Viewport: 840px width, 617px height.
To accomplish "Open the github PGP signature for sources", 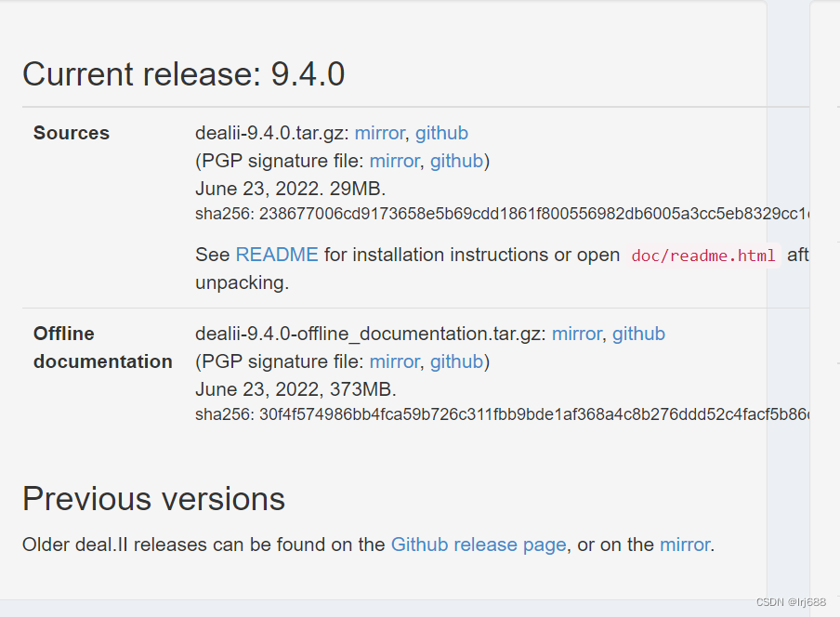I will 456,161.
